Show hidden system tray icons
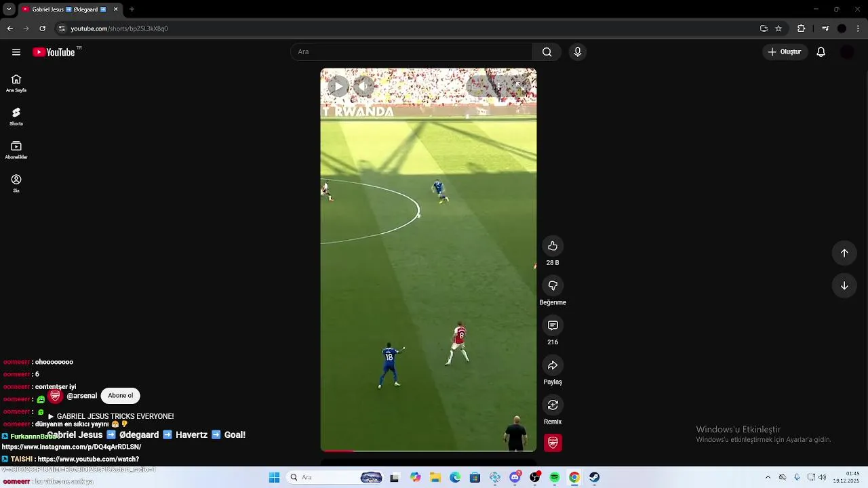The height and width of the screenshot is (488, 868). [768, 477]
